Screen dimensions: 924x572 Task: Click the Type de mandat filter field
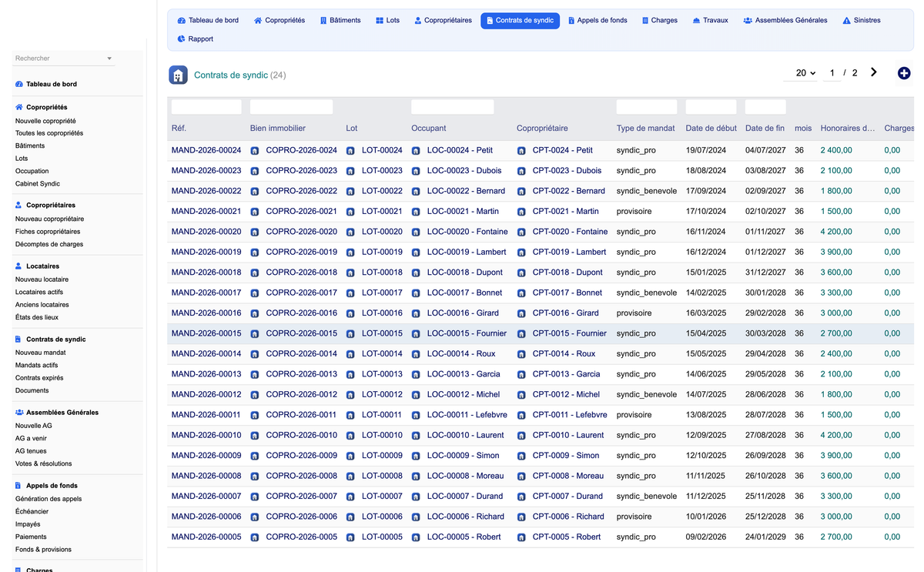coord(647,107)
